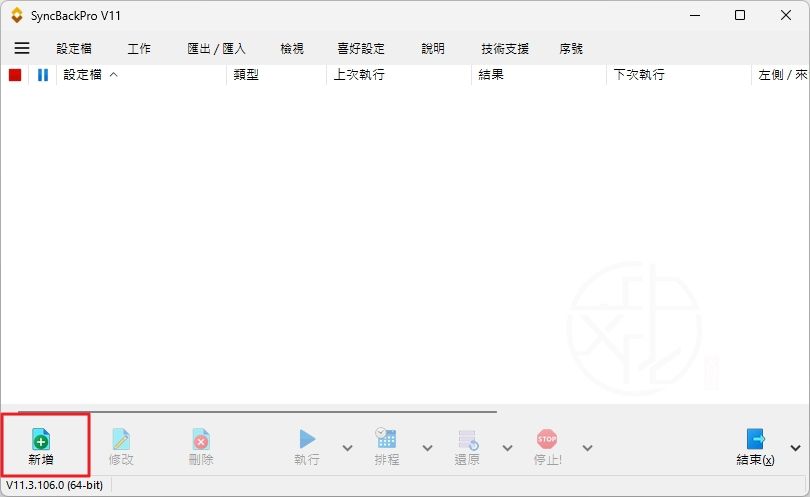
Task: Click the 停止! (Stop) sign icon
Action: 547,439
